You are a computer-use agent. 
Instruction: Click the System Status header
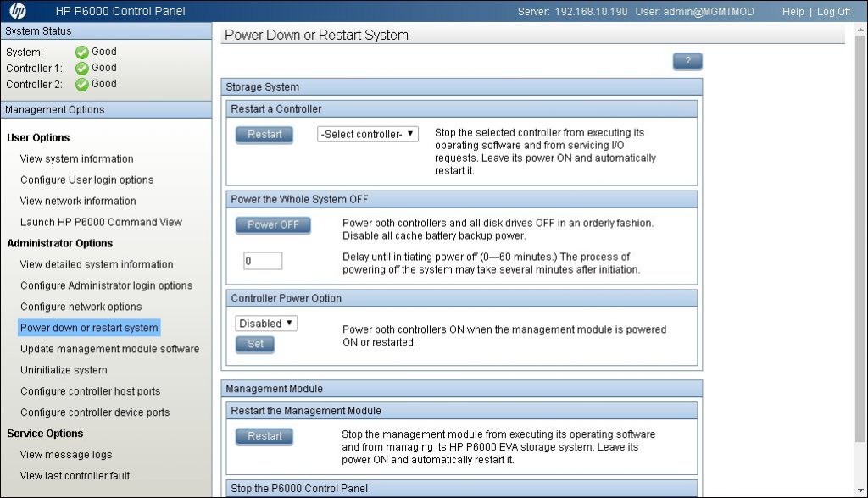pos(106,31)
